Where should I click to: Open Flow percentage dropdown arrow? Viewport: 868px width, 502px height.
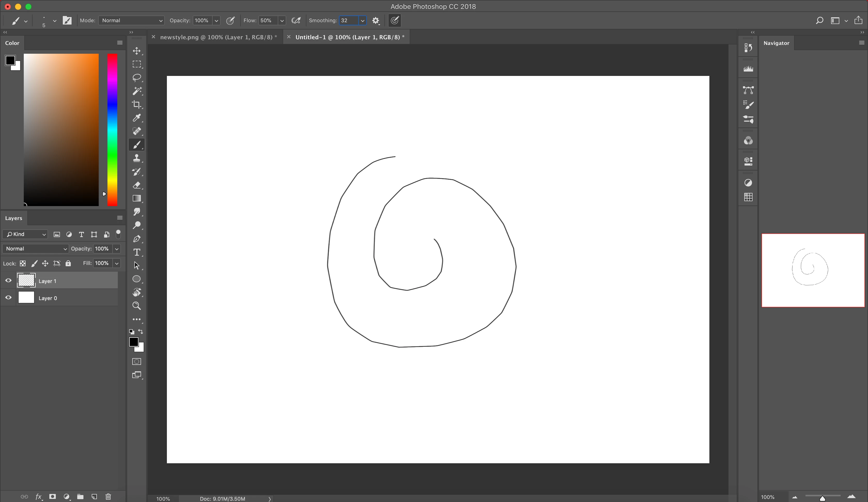282,21
